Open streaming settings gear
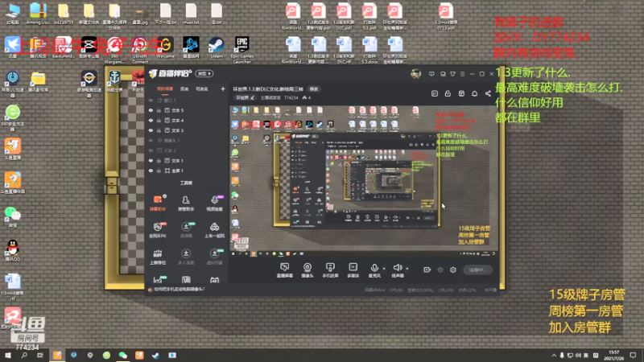Image resolution: width=644 pixels, height=362 pixels. [453, 269]
